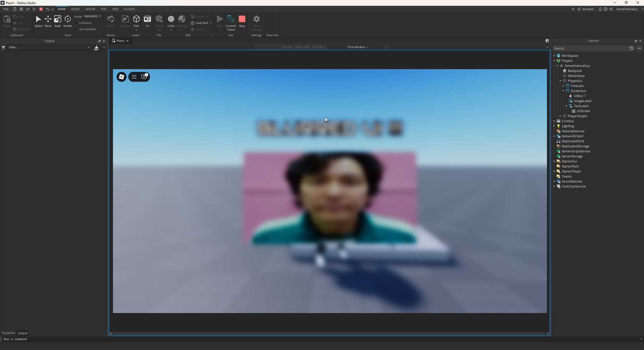Open the SomeFedoraGuy account dropdown
644x350 pixels.
(x=629, y=9)
